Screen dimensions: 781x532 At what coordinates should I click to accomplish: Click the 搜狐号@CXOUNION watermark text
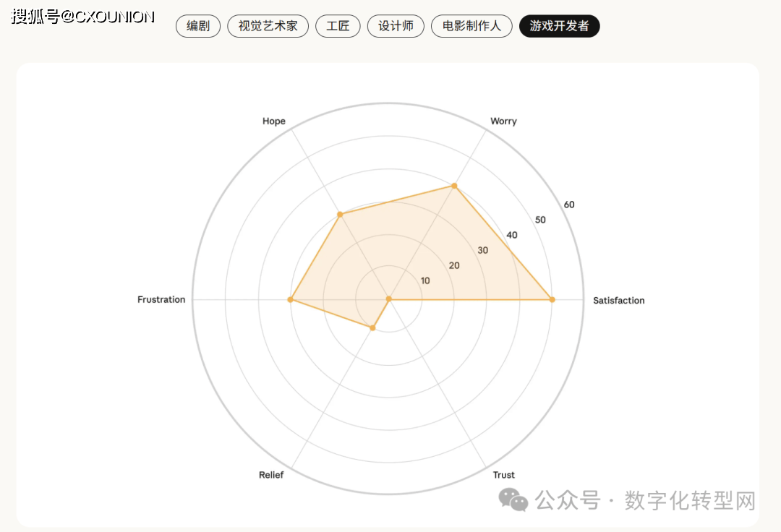coord(83,17)
